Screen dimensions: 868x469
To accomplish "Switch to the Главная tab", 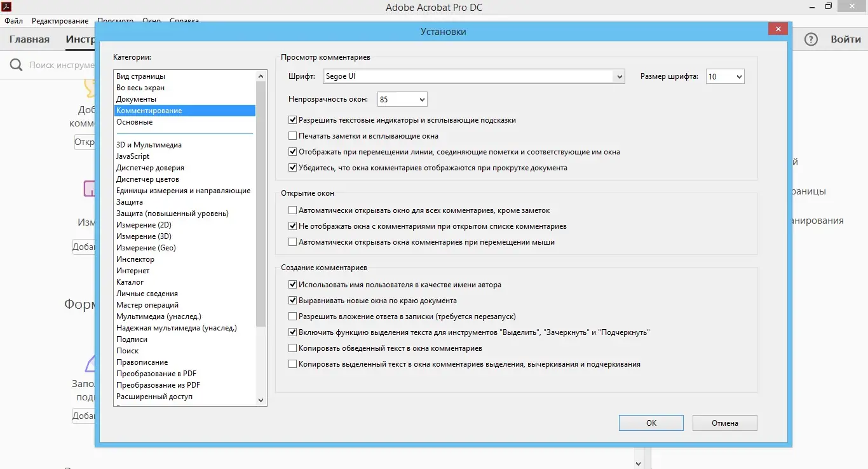I will (x=29, y=39).
